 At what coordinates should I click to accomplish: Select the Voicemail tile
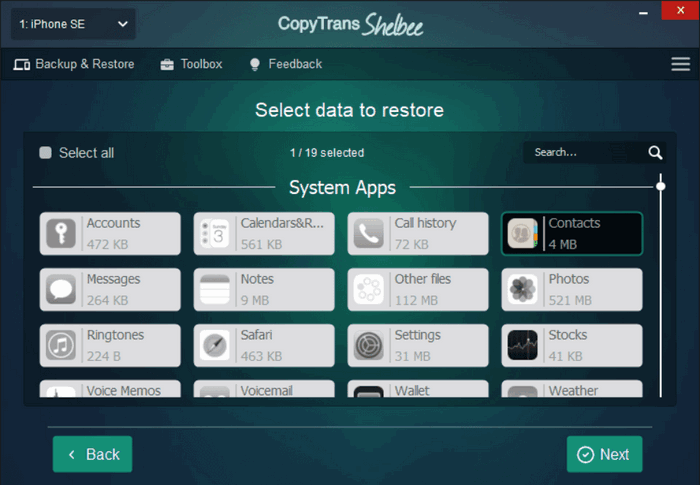[x=264, y=389]
